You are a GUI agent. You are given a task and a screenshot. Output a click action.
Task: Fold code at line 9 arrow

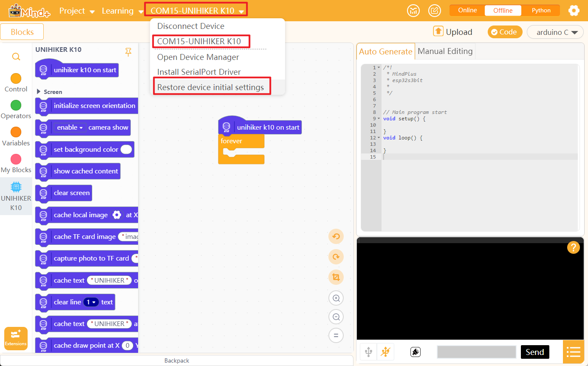pos(379,119)
